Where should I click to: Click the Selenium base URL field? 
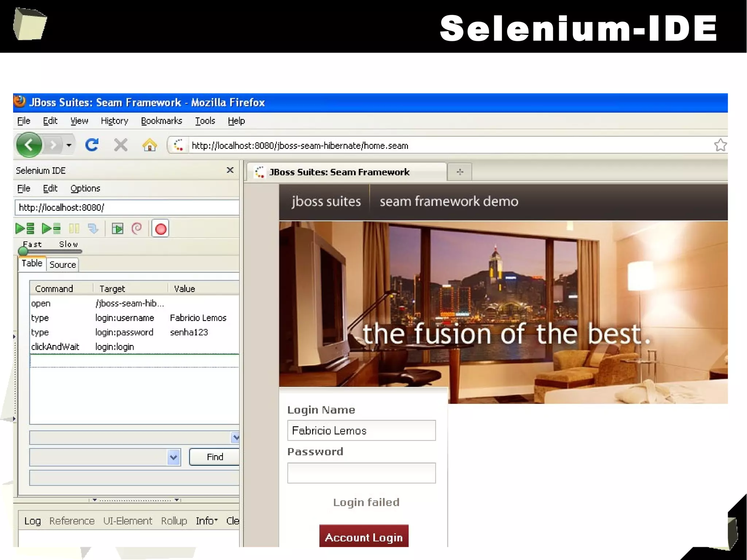coord(127,208)
